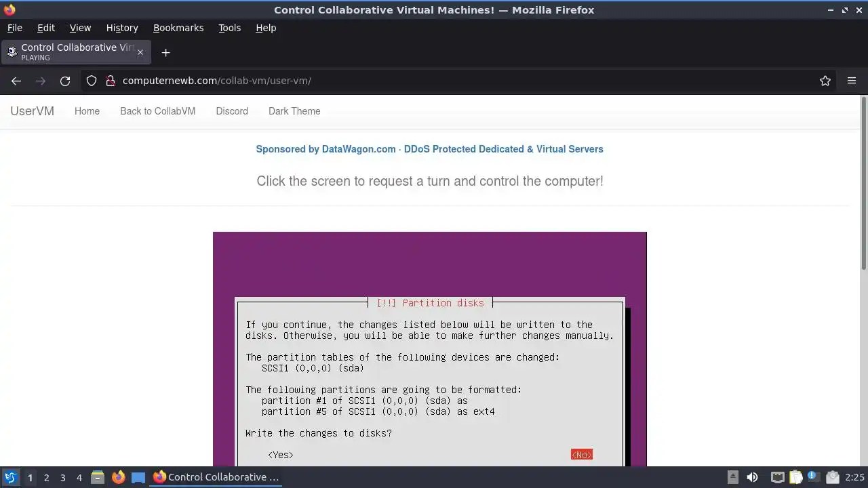
Task: Switch to workspace 2
Action: coord(46,478)
